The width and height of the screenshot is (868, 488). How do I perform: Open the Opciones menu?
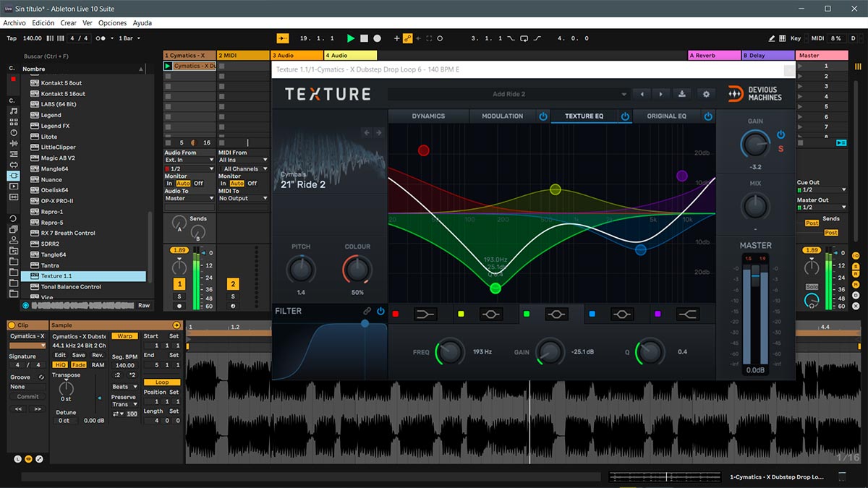pos(113,23)
